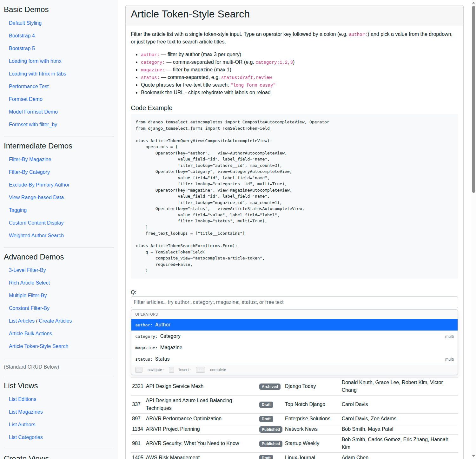This screenshot has width=476, height=459.
Task: Click the page vertical scrollbar thumb
Action: [473, 99]
